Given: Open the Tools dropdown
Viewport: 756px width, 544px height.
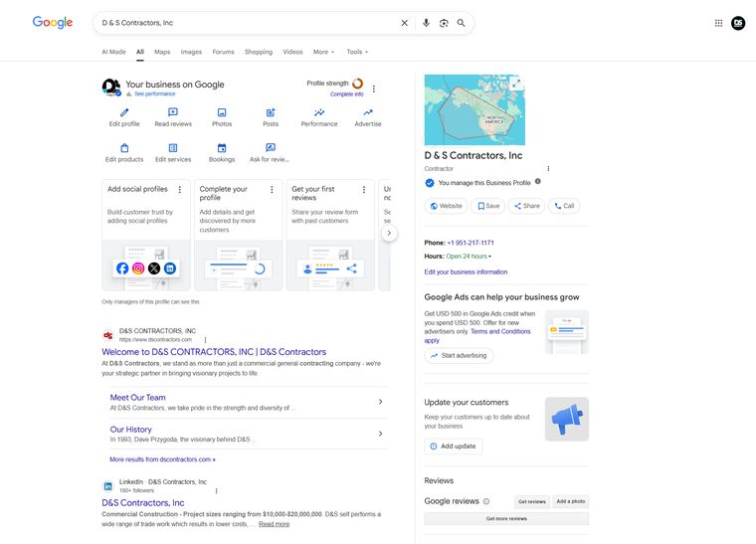Looking at the screenshot, I should [357, 52].
